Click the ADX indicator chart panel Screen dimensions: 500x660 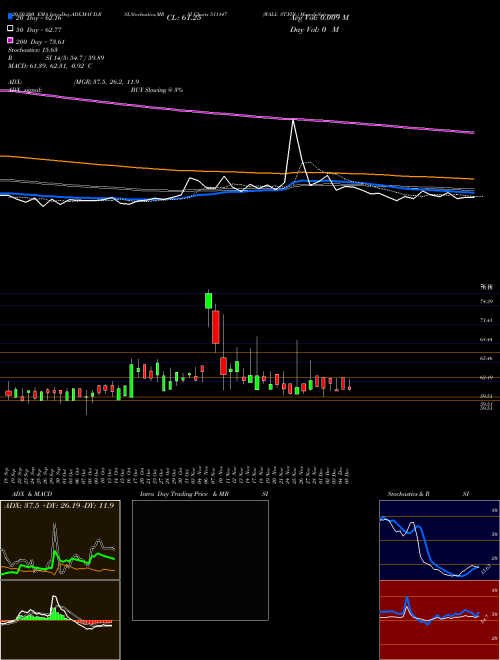(60, 540)
